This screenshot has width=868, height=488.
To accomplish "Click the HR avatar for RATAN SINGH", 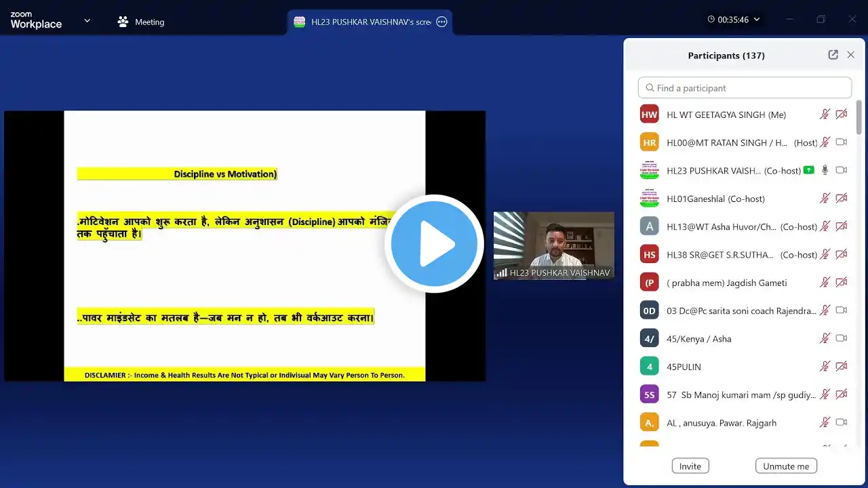I will tap(649, 142).
